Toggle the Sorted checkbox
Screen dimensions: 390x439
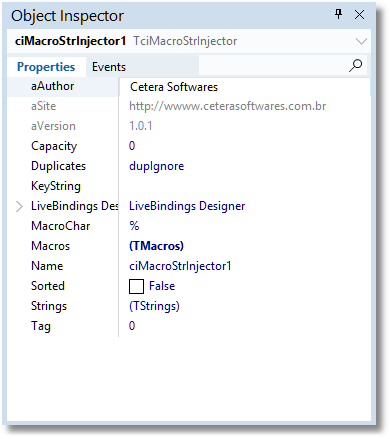pyautogui.click(x=136, y=286)
